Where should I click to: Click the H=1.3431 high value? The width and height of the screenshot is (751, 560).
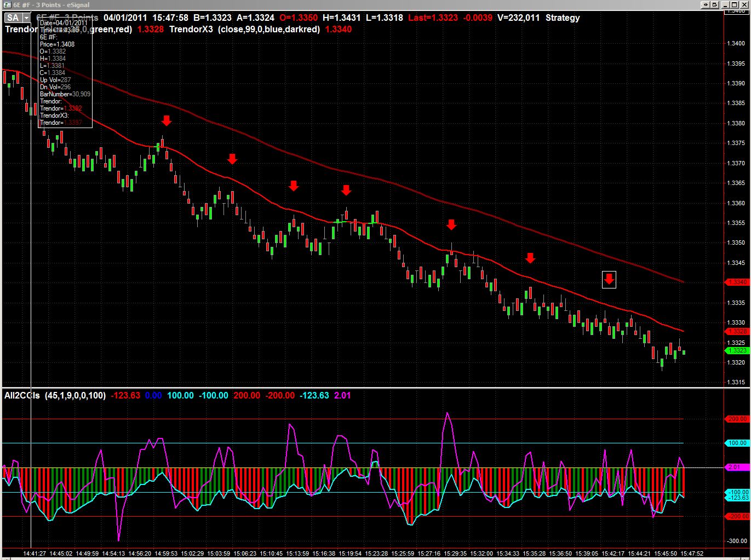(x=342, y=18)
